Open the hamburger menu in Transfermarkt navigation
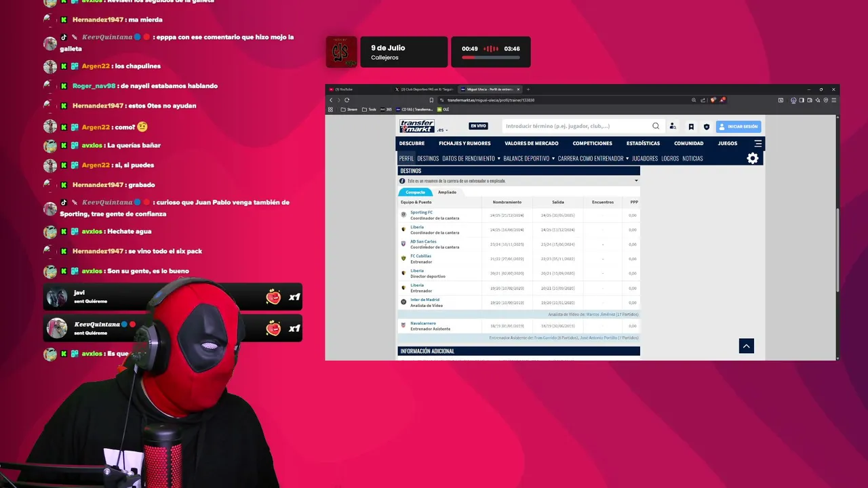868x488 pixels. (758, 144)
